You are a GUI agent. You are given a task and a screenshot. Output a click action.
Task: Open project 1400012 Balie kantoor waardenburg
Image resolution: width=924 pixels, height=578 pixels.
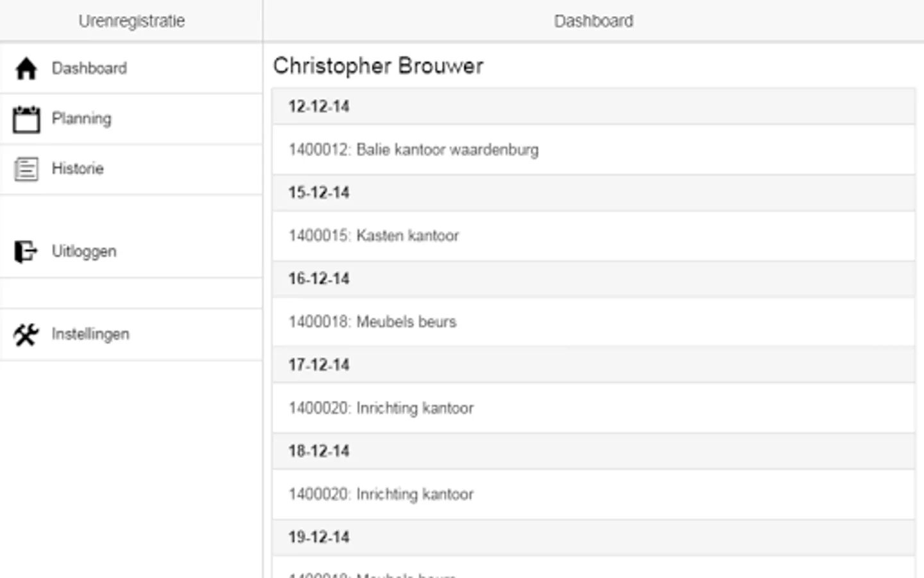pos(414,150)
